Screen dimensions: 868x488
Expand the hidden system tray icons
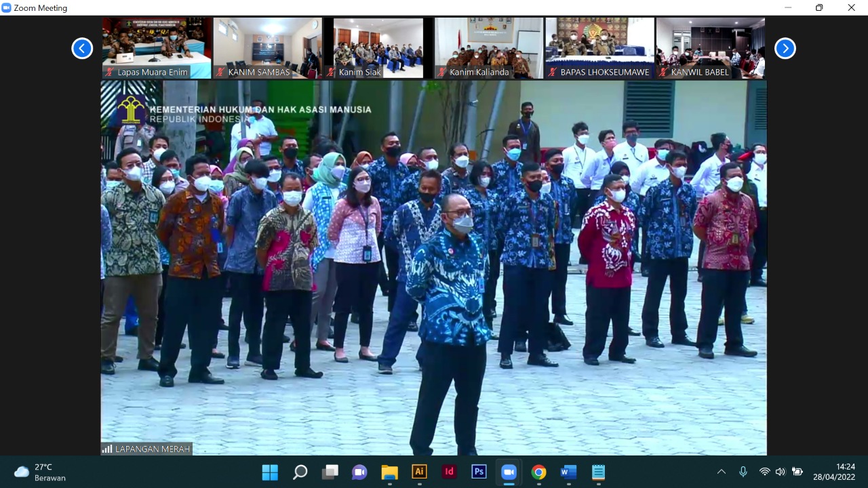(721, 472)
